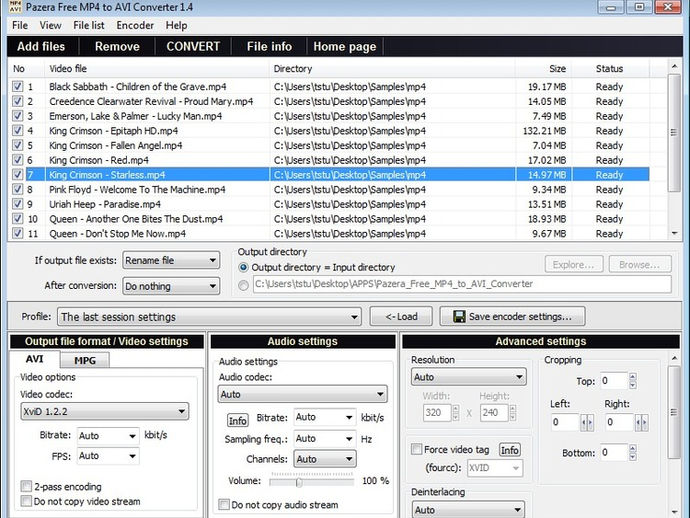
Task: Open the Audio codec dropdown
Action: pyautogui.click(x=302, y=394)
